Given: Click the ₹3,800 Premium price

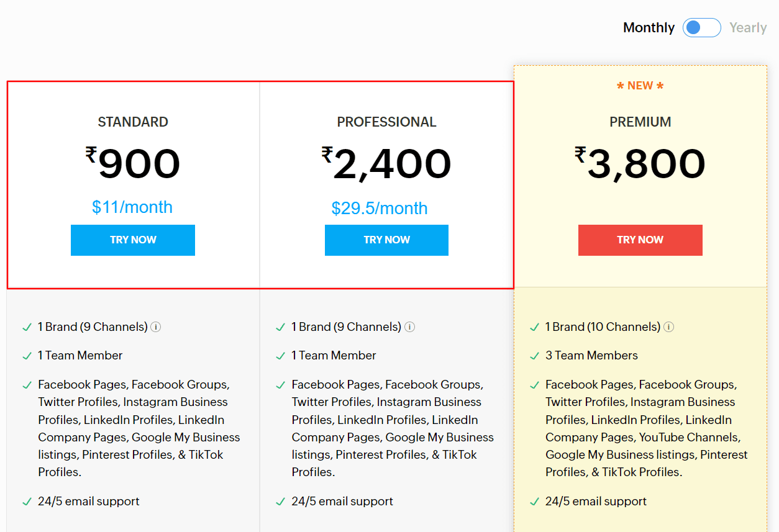Looking at the screenshot, I should tap(640, 165).
